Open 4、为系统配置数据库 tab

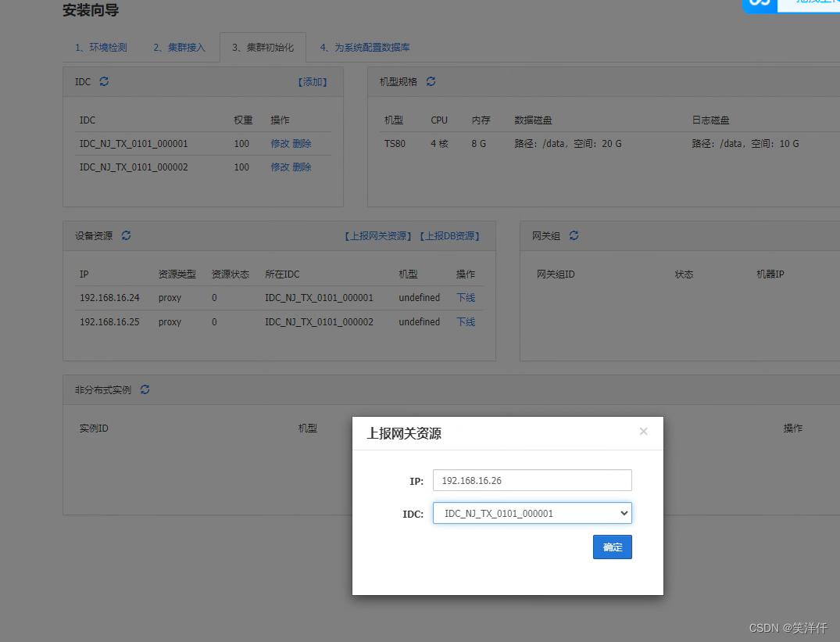tap(365, 48)
